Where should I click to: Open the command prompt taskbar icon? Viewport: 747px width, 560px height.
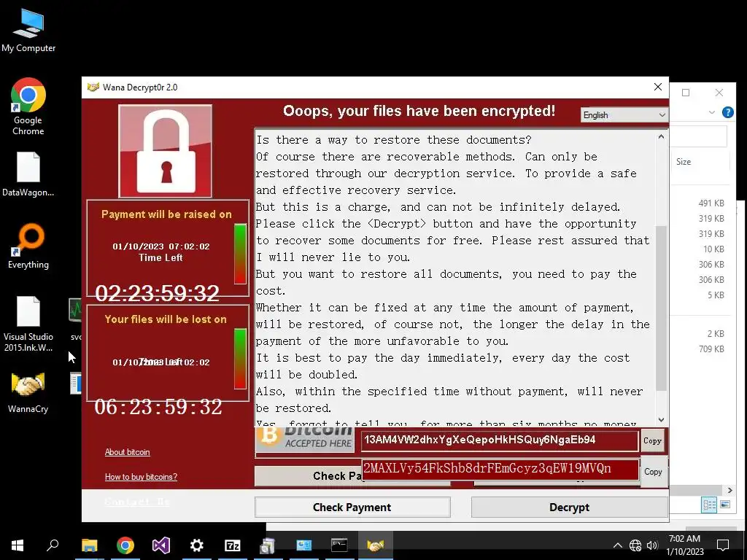coord(339,545)
